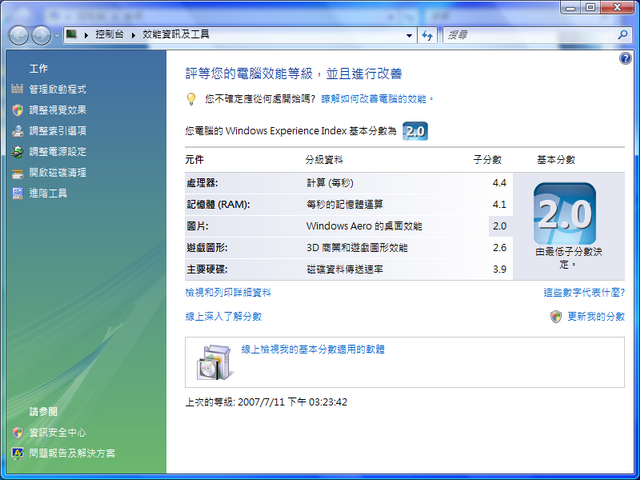Viewport: 640px width, 480px height.
Task: Select the 處理器 row label
Action: [202, 183]
